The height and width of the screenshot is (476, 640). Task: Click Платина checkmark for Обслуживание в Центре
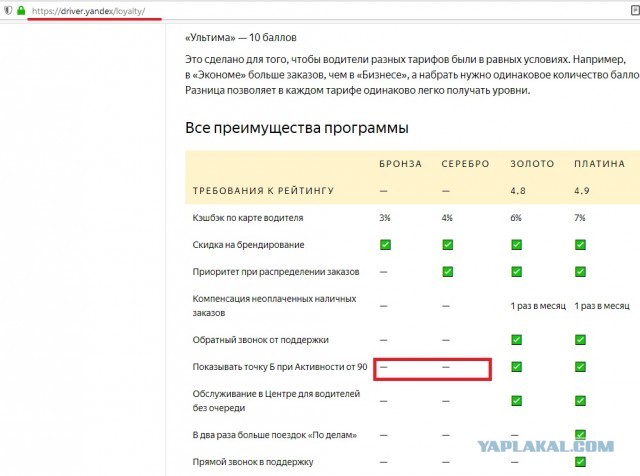click(x=580, y=400)
